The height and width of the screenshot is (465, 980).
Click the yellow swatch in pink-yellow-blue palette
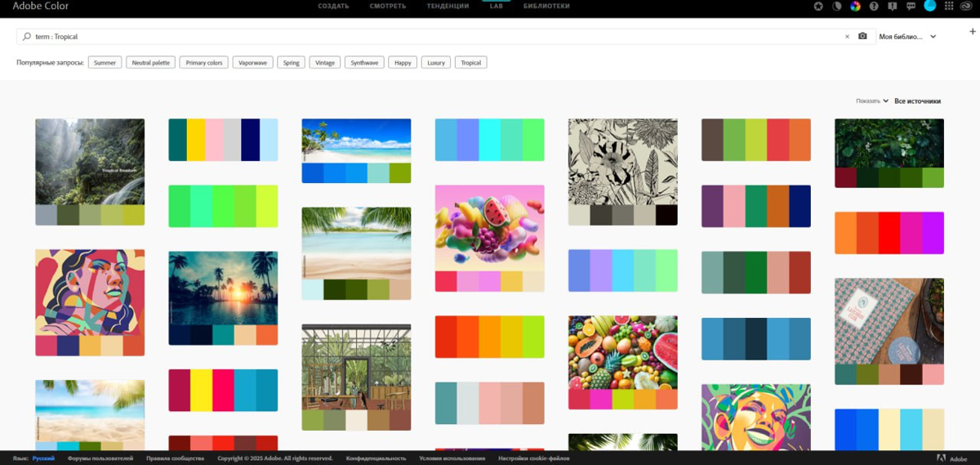click(x=201, y=391)
